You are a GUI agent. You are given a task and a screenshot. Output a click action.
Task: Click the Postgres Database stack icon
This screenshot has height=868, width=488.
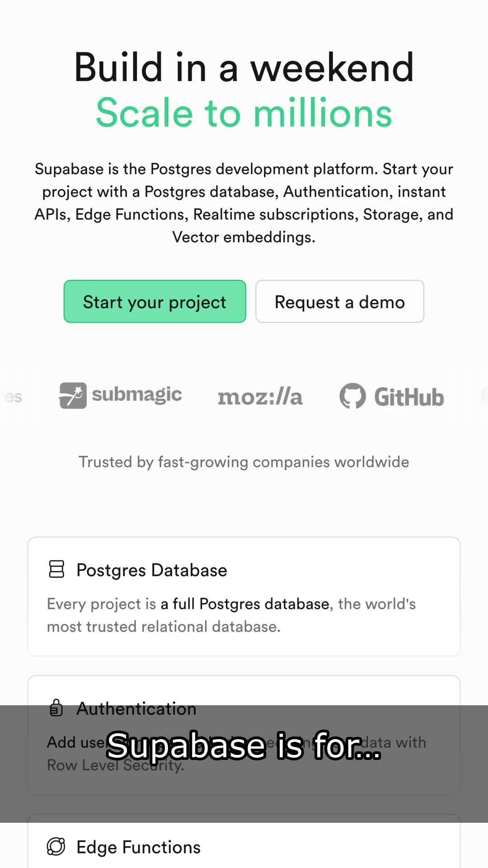[x=56, y=569]
